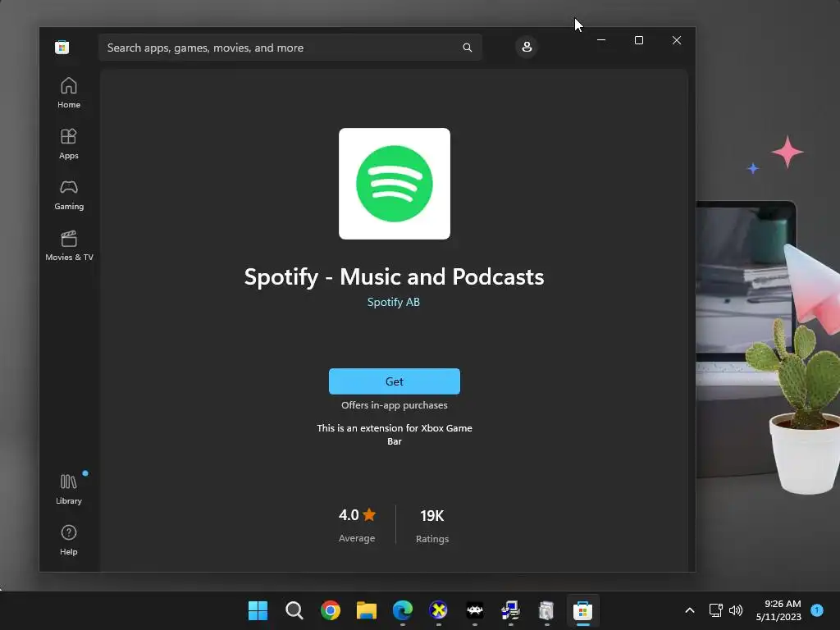Open the space invader icon app on taskbar

click(475, 610)
